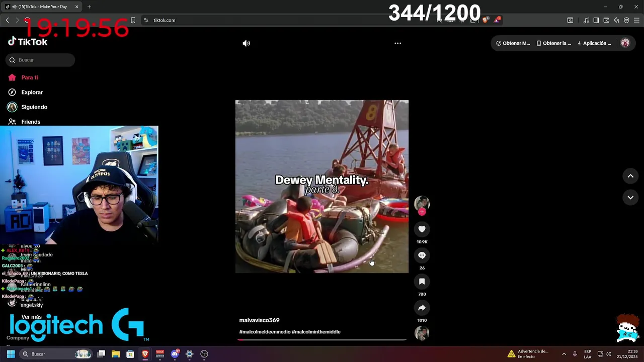Open the Advertencia de... weather alert
Image resolution: width=644 pixels, height=362 pixels.
click(x=528, y=354)
